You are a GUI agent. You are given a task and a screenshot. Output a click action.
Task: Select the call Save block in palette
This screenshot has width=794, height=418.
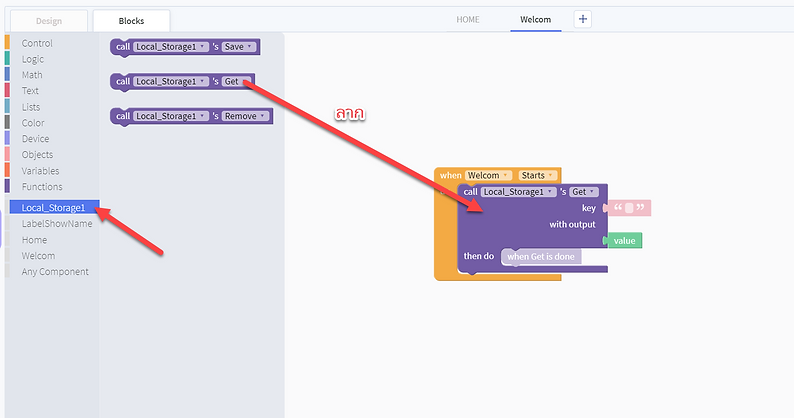[185, 47]
